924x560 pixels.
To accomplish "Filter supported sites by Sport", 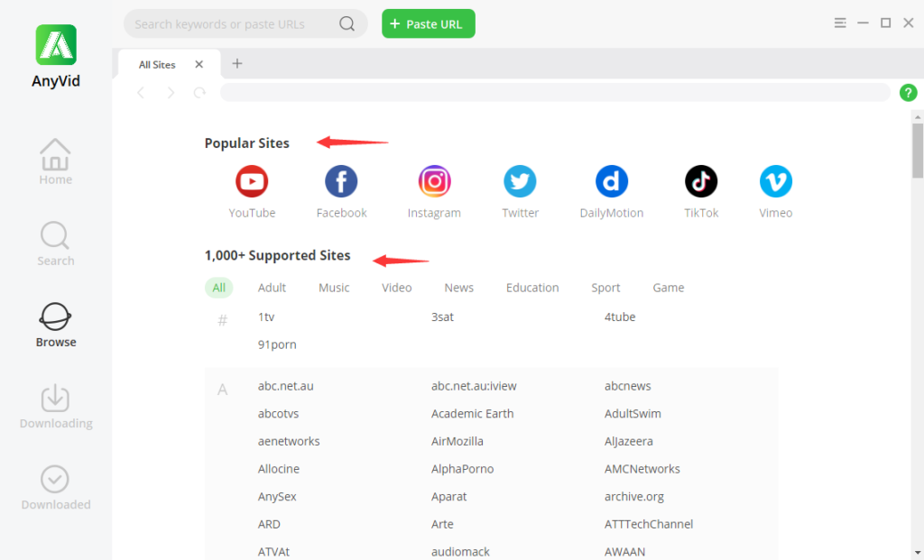I will point(605,288).
